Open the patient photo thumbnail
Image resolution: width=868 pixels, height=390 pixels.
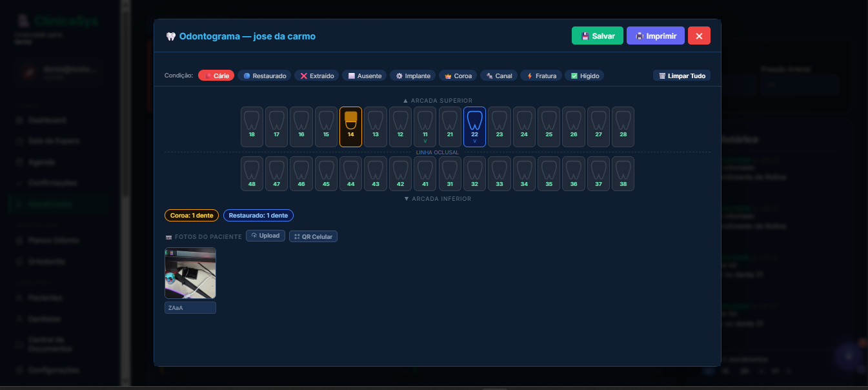tap(190, 273)
